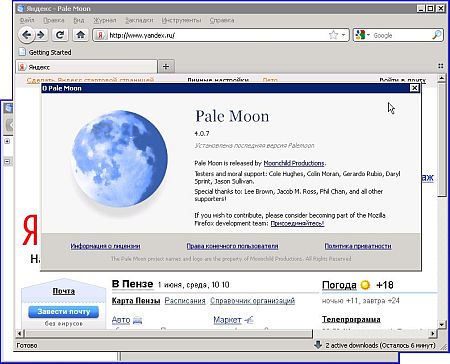The image size is (450, 364).
Task: Click the Pale Moon moon logo
Action: click(x=120, y=159)
